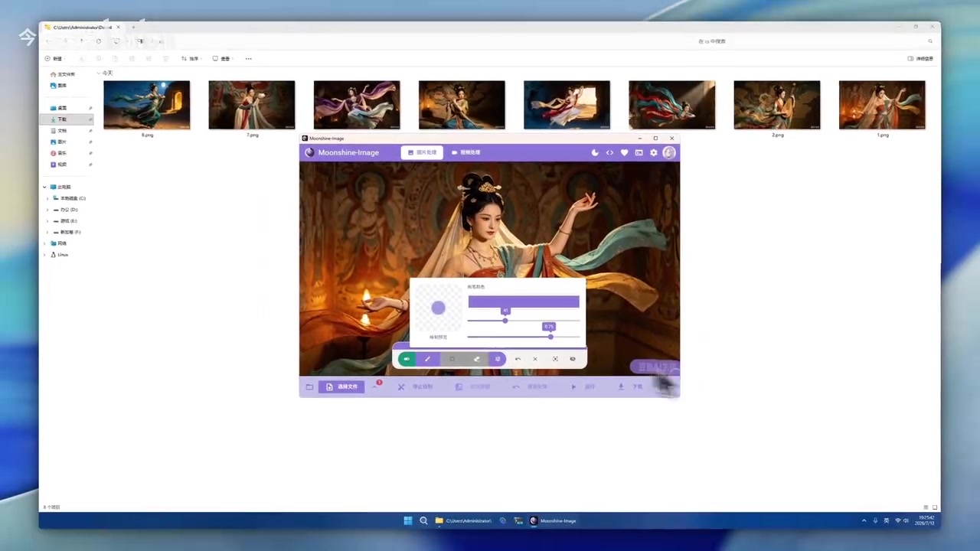Click the run play button in Moonshine
The image size is (980, 551).
(583, 387)
